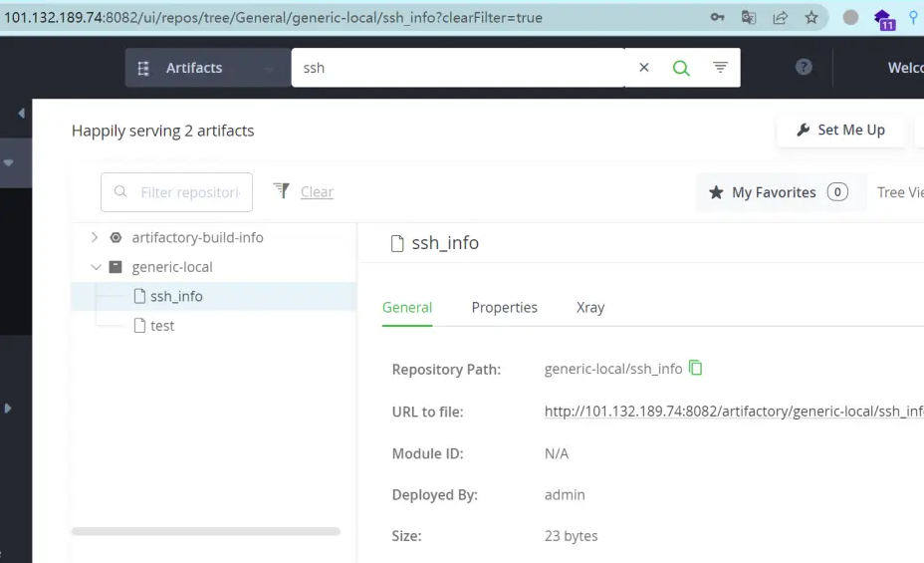The image size is (924, 563).
Task: Open advanced search filter options icon
Action: coord(720,68)
